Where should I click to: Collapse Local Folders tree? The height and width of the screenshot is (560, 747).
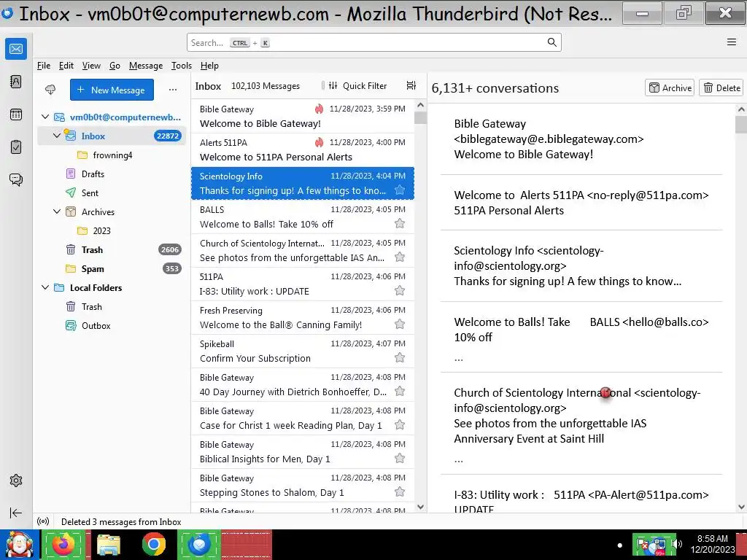[45, 287]
